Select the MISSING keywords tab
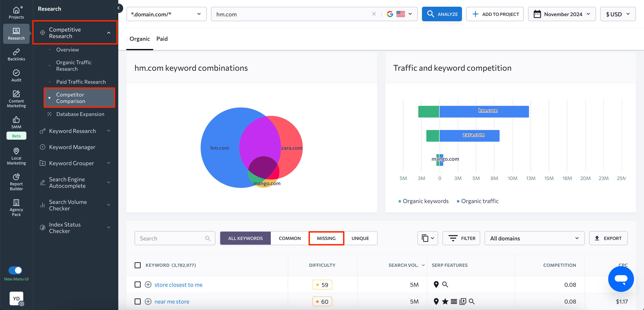644x310 pixels. pyautogui.click(x=326, y=238)
